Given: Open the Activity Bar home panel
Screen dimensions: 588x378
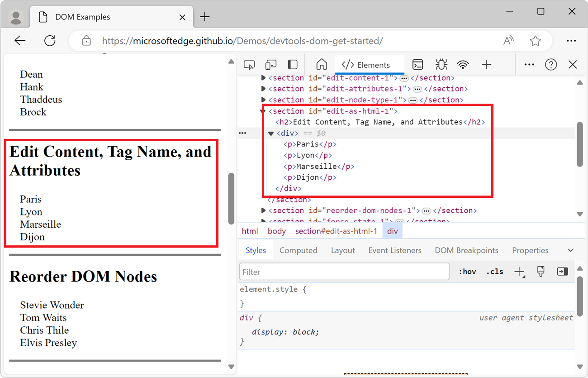Looking at the screenshot, I should pyautogui.click(x=322, y=64).
